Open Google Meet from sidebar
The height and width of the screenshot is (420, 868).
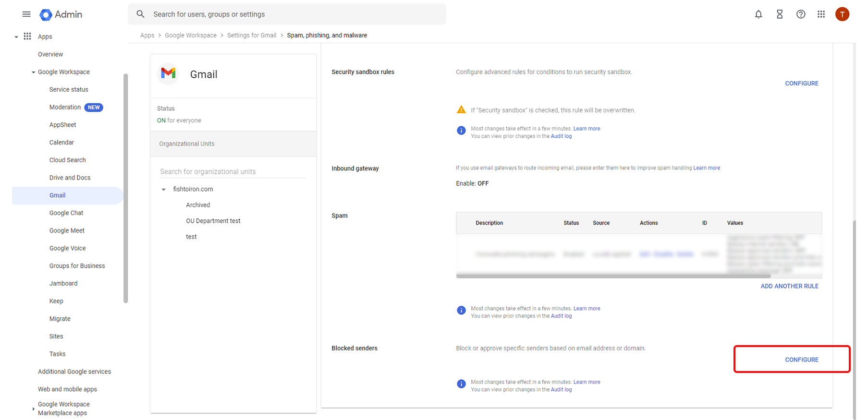coord(67,230)
